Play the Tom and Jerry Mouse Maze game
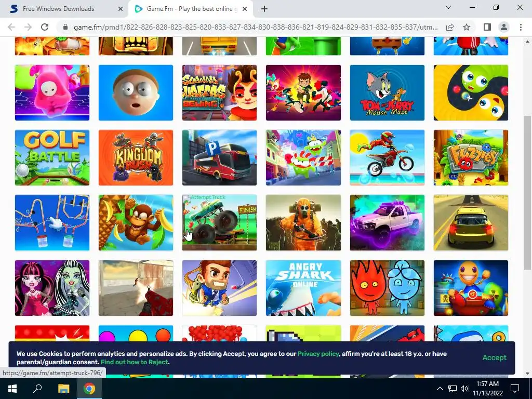Screen dimensions: 532x399 coord(387,92)
